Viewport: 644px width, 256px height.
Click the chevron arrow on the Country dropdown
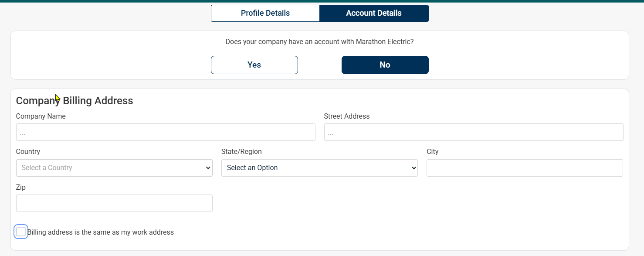(208, 168)
